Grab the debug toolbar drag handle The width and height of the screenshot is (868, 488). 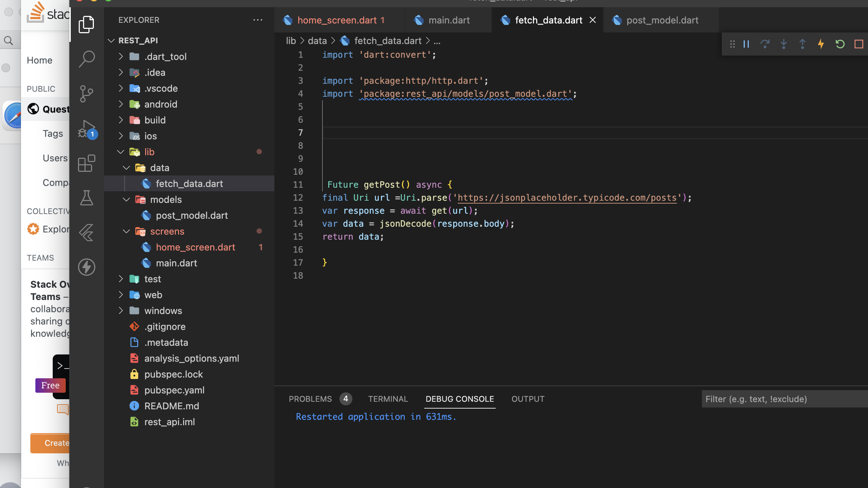pyautogui.click(x=732, y=44)
